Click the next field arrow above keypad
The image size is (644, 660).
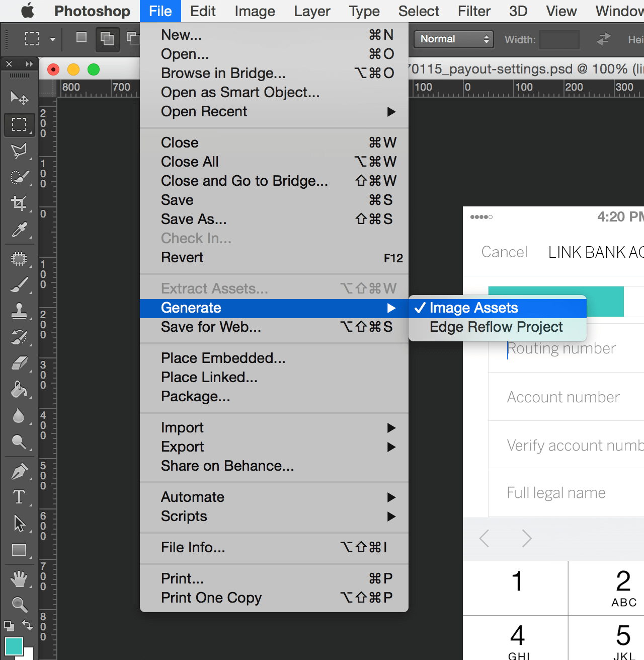[527, 538]
